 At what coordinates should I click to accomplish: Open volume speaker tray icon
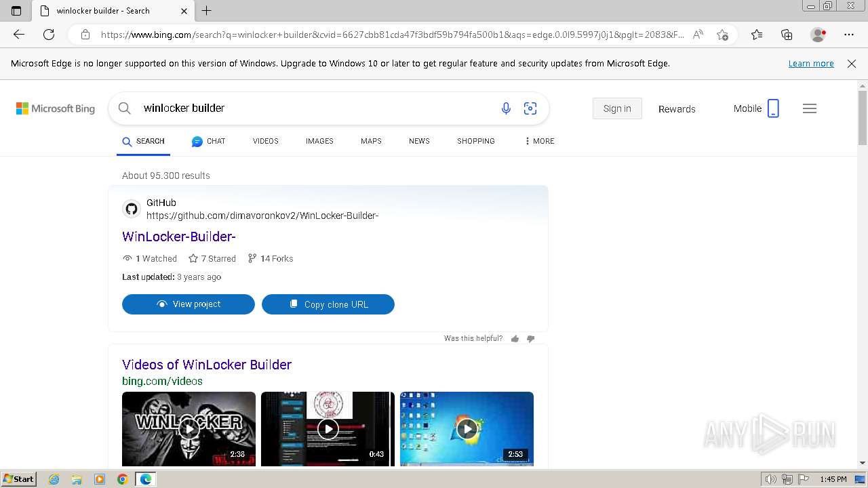click(x=771, y=479)
